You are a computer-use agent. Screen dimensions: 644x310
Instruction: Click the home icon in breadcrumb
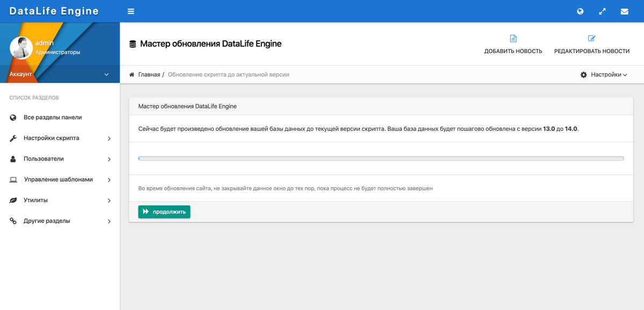point(132,75)
